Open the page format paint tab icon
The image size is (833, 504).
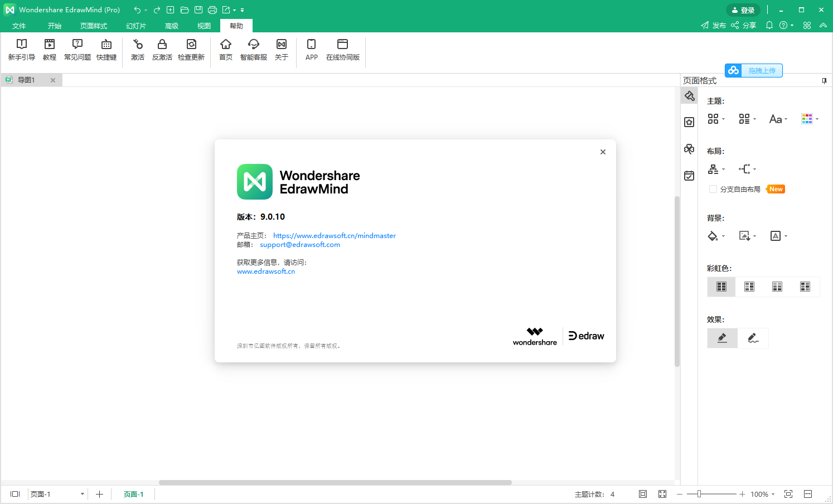[x=690, y=96]
